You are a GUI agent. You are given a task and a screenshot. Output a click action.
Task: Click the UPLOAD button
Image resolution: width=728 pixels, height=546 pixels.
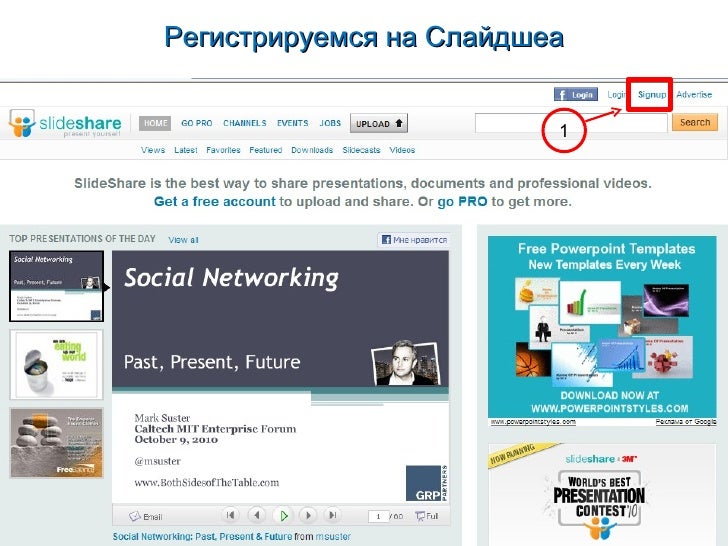tap(379, 124)
